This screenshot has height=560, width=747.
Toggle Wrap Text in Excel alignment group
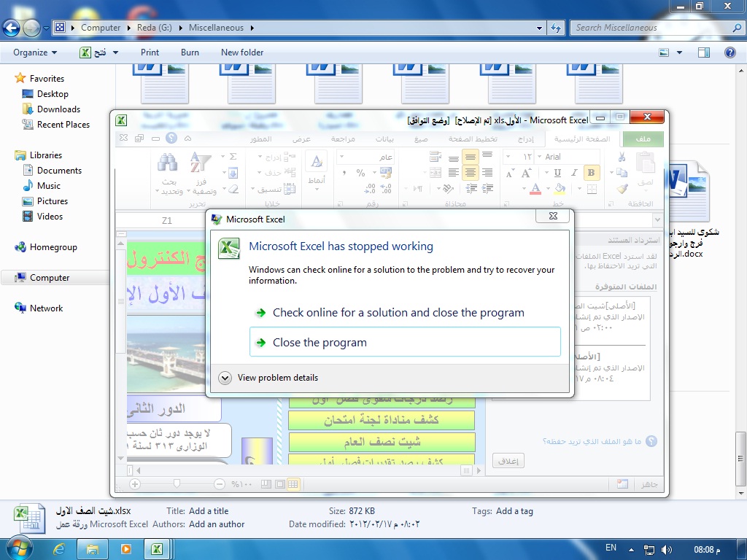coord(436,157)
